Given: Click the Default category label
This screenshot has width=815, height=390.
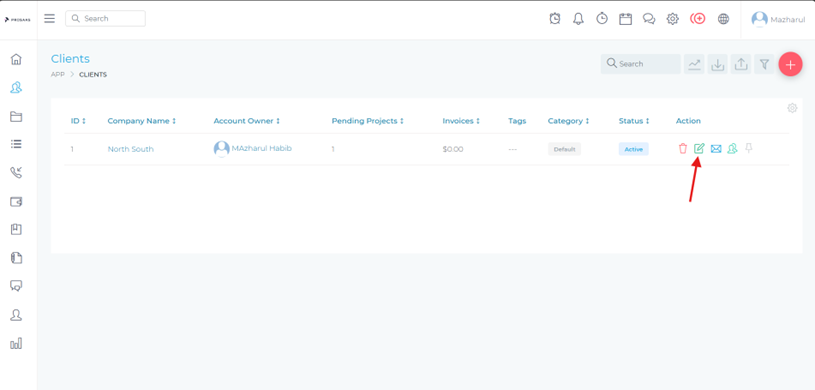Looking at the screenshot, I should coord(564,149).
